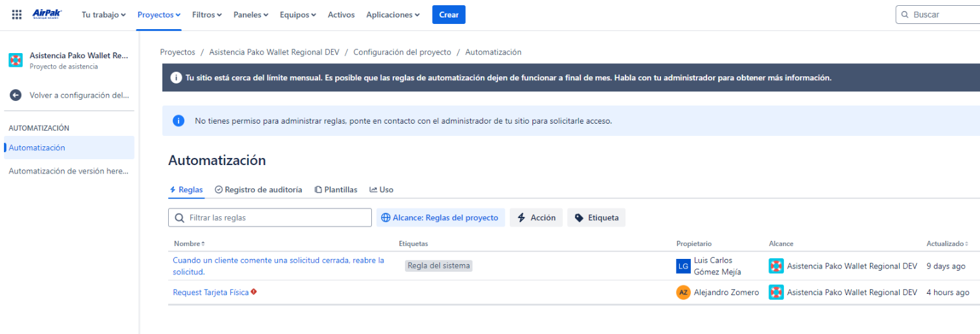The height and width of the screenshot is (334, 980).
Task: Select Automatización in the sidebar
Action: coord(69,148)
